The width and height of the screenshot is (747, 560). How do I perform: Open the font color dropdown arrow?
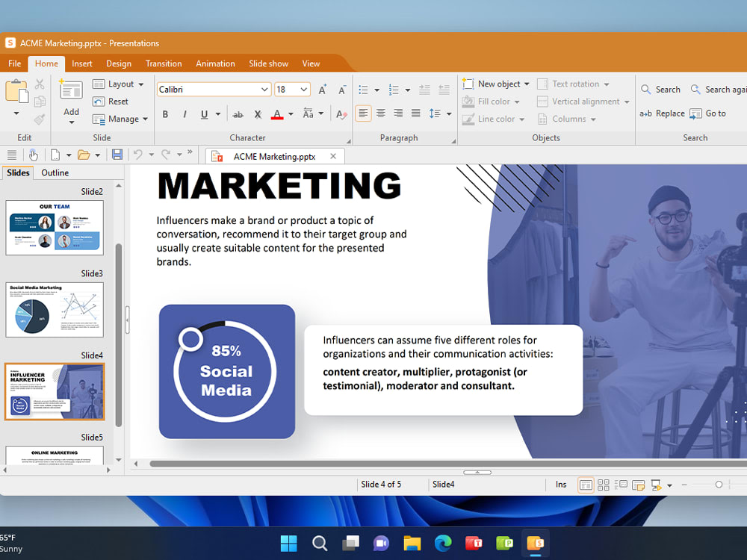pyautogui.click(x=291, y=114)
